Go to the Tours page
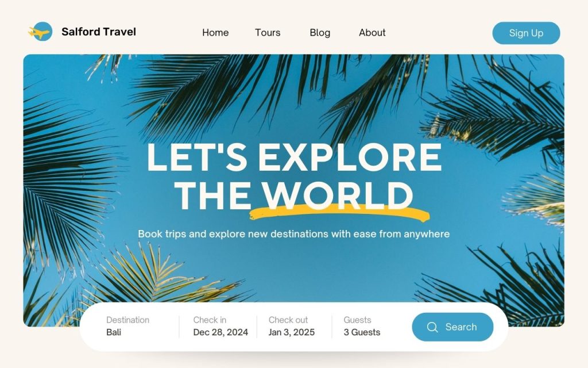Screen dimensions: 588x368 click(268, 33)
